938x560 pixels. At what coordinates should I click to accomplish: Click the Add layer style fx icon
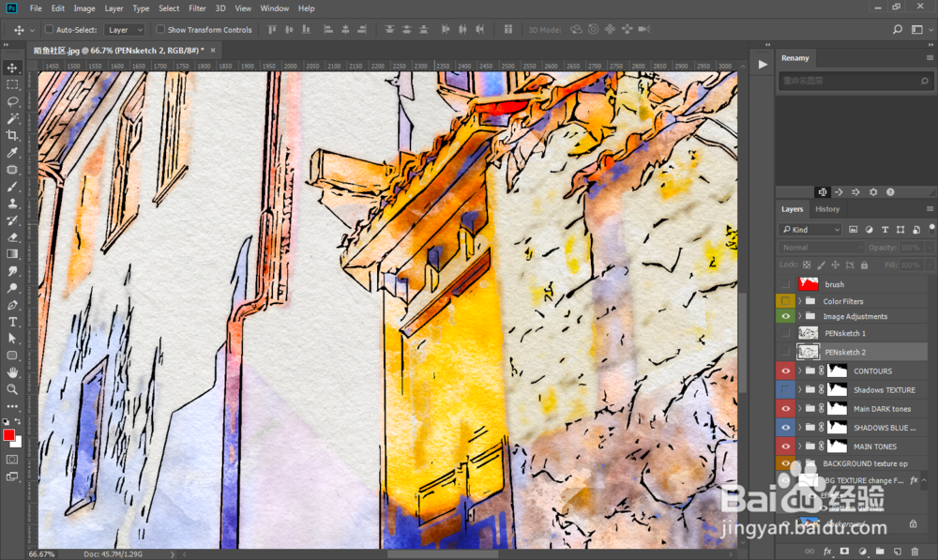(827, 551)
